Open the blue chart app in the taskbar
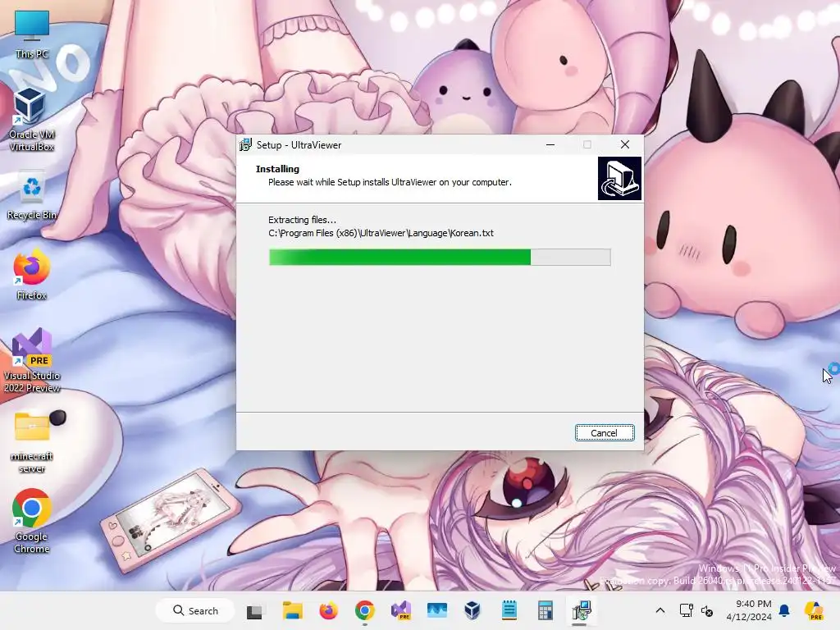Viewport: 840px width, 630px height. pos(436,610)
